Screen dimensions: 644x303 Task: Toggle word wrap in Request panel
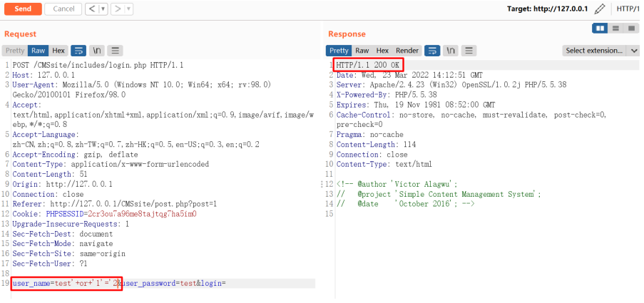point(78,51)
